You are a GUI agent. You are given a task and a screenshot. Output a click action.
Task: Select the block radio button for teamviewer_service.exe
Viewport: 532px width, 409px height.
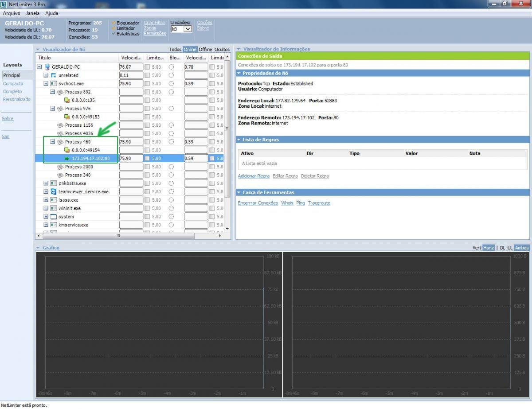pyautogui.click(x=171, y=191)
